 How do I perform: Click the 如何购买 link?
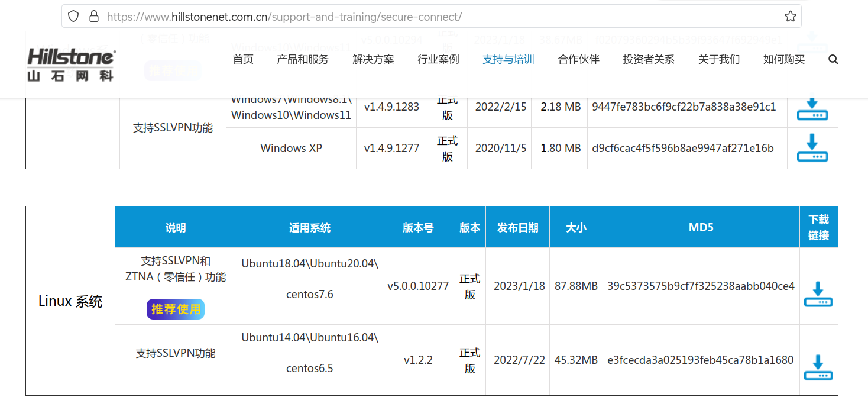pyautogui.click(x=783, y=59)
